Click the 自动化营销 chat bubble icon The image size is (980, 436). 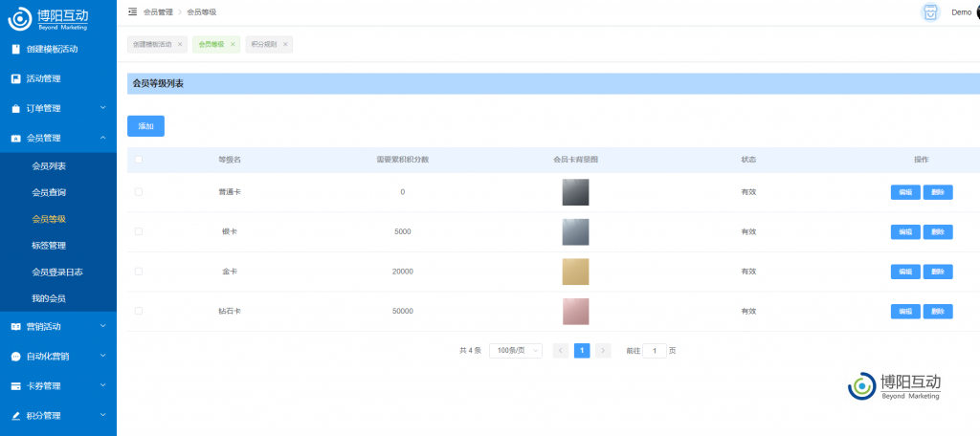(x=15, y=357)
